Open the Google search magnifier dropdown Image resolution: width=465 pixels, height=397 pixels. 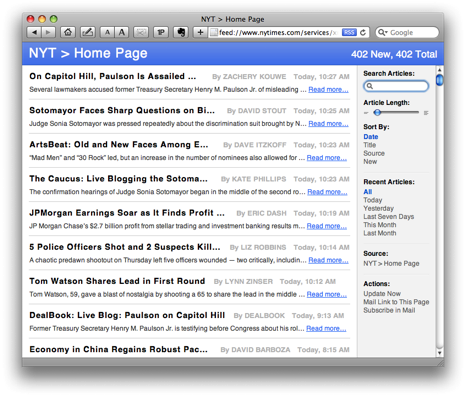click(x=382, y=32)
